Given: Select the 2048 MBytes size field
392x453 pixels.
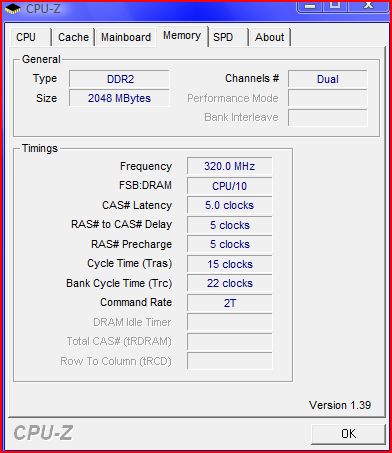Looking at the screenshot, I should coord(119,98).
